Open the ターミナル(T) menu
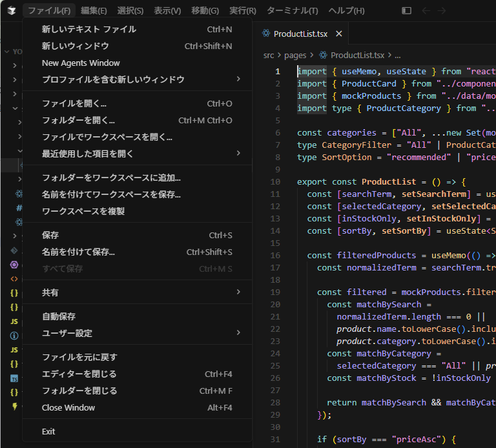This screenshot has width=496, height=448. point(293,11)
